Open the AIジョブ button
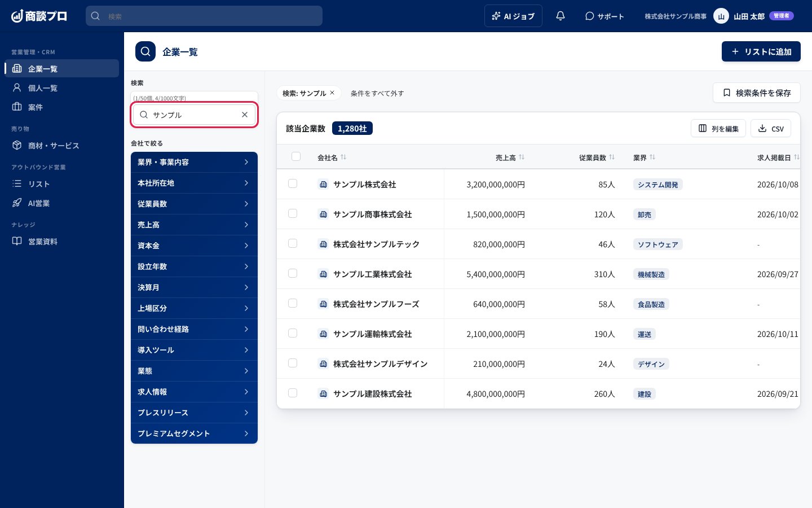Image resolution: width=812 pixels, height=508 pixels. click(513, 16)
